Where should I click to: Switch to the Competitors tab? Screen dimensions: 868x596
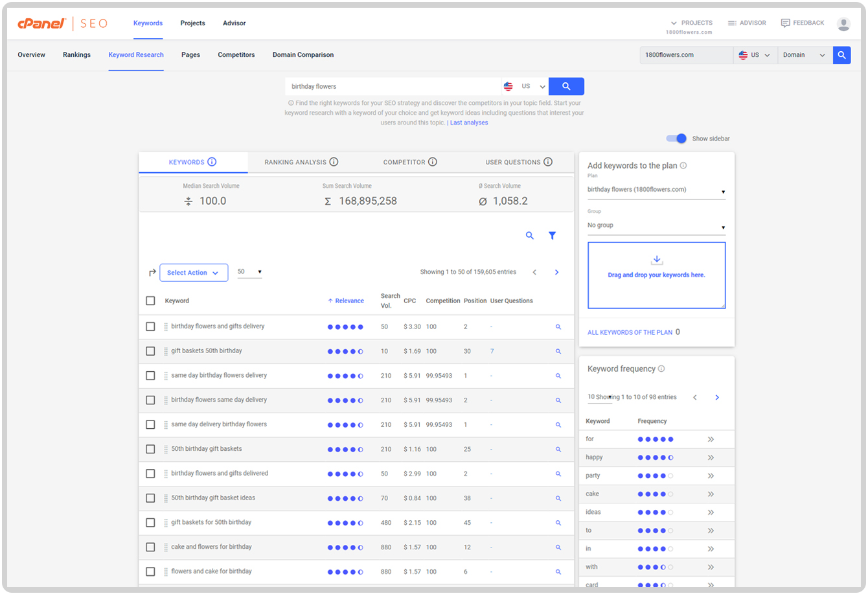pyautogui.click(x=236, y=55)
